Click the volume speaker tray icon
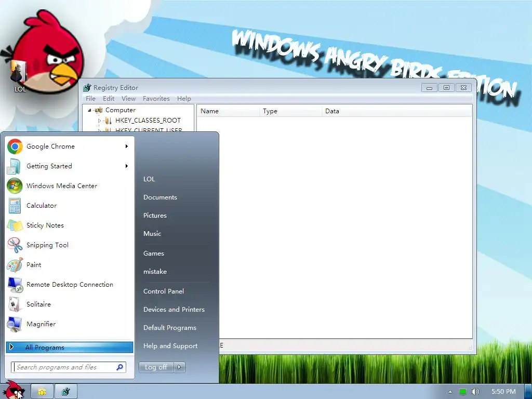 [475, 392]
